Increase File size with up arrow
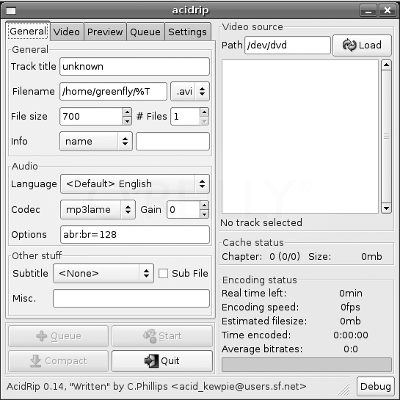The height and width of the screenshot is (400, 400). [x=127, y=112]
